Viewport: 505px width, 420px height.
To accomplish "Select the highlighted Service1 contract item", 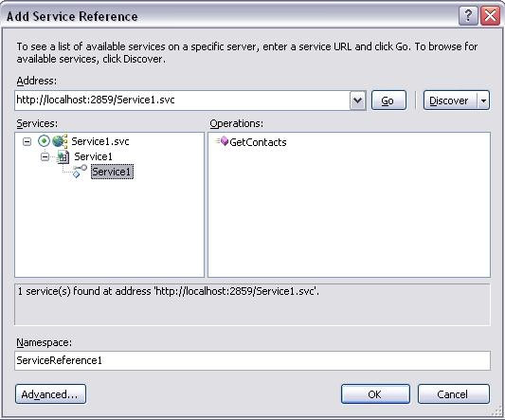I will tap(112, 172).
